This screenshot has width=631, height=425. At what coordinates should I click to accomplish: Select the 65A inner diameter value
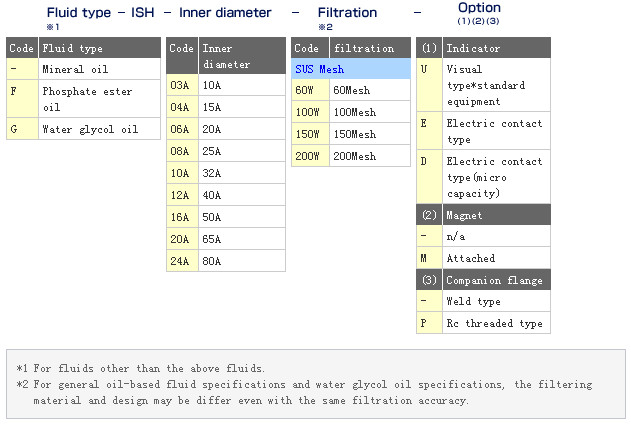coord(241,239)
